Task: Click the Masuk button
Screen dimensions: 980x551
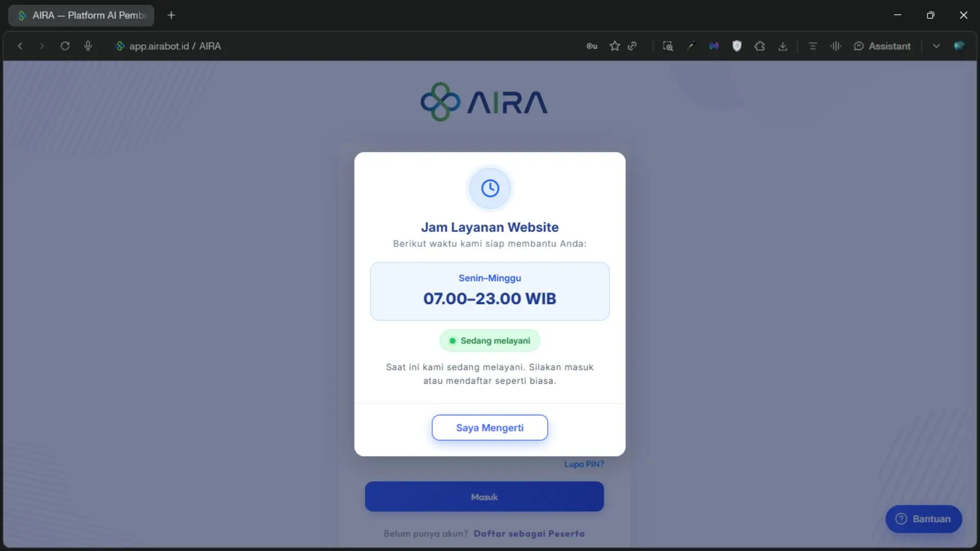Action: [x=484, y=496]
